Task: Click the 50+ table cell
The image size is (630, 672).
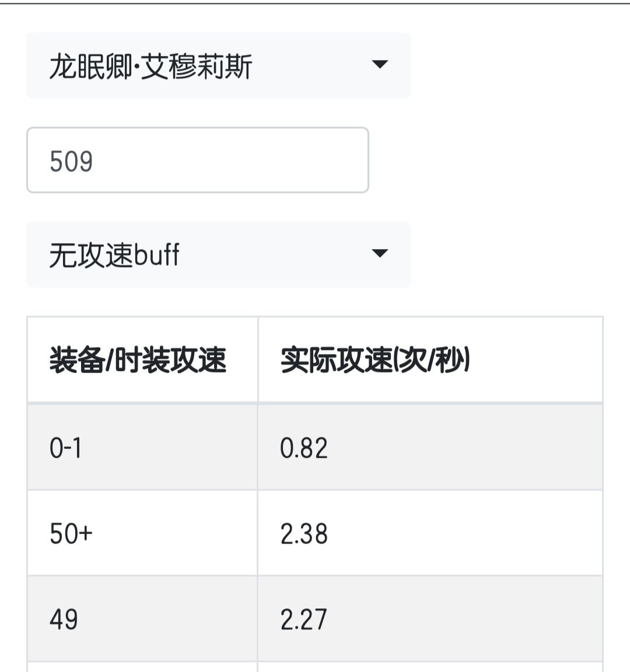Action: tap(142, 533)
